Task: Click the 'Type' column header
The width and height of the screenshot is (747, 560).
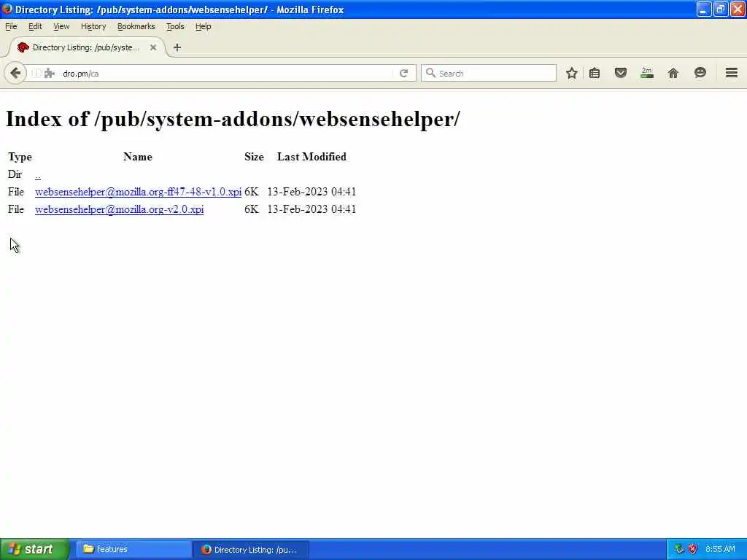Action: (x=20, y=157)
